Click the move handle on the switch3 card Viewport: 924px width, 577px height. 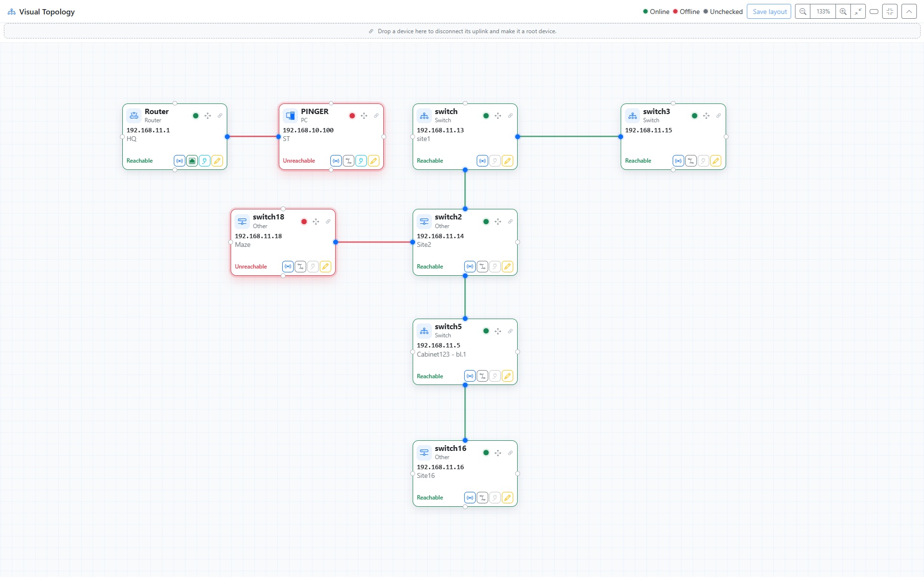[706, 116]
